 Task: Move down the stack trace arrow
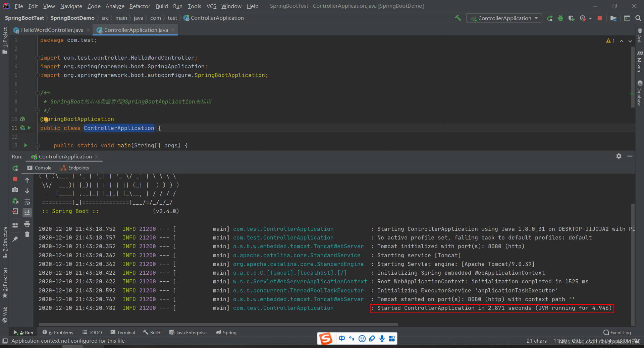point(27,191)
